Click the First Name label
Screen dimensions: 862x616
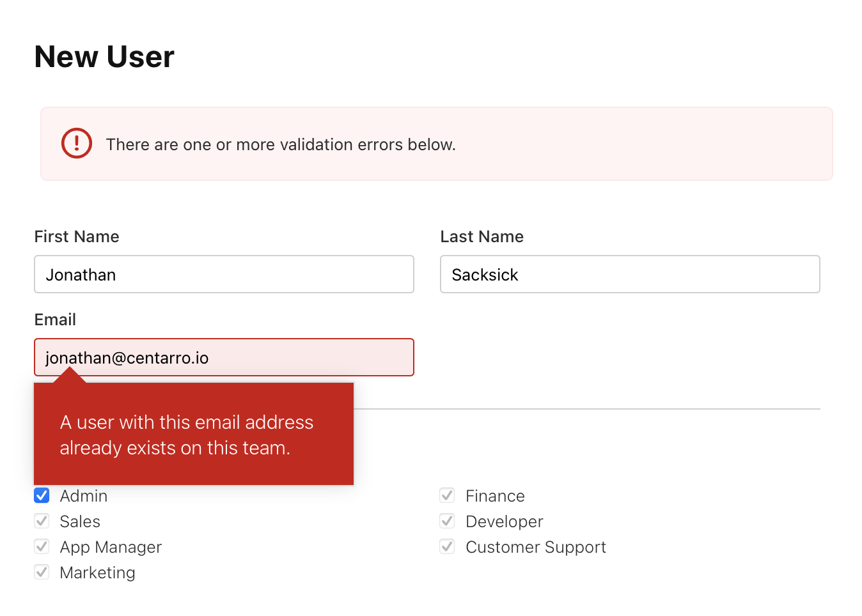(x=77, y=236)
